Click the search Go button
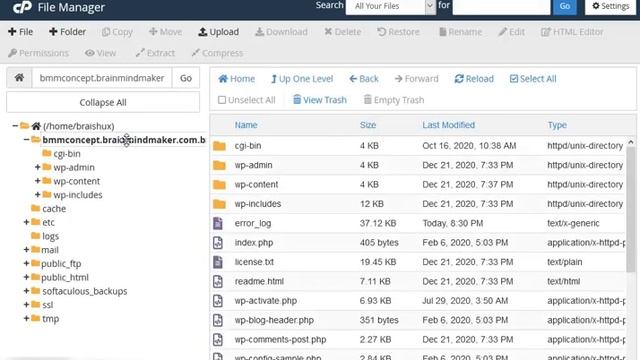Screen dimensions: 640x360 click(564, 6)
